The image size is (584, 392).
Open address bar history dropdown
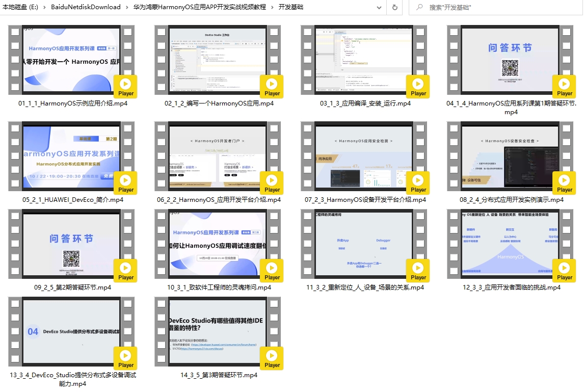(379, 7)
